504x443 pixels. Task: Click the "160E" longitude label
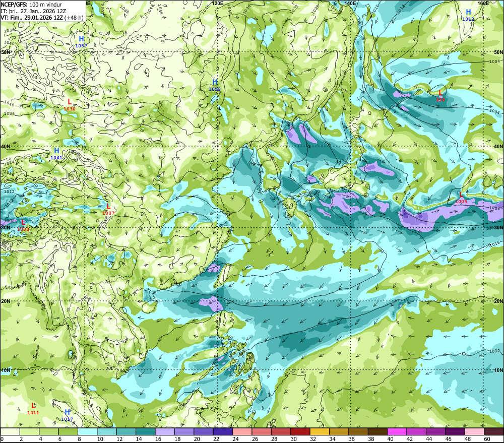pyautogui.click(x=483, y=3)
